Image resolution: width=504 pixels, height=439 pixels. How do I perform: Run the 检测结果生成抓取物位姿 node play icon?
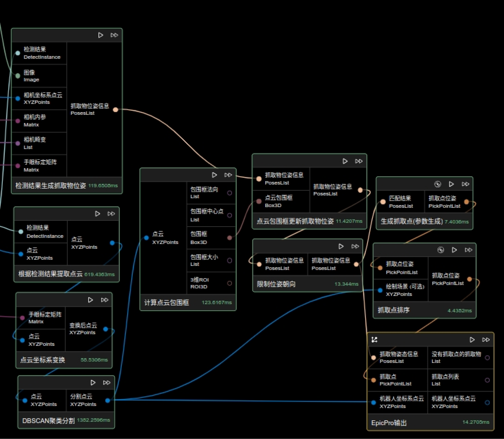tap(101, 35)
